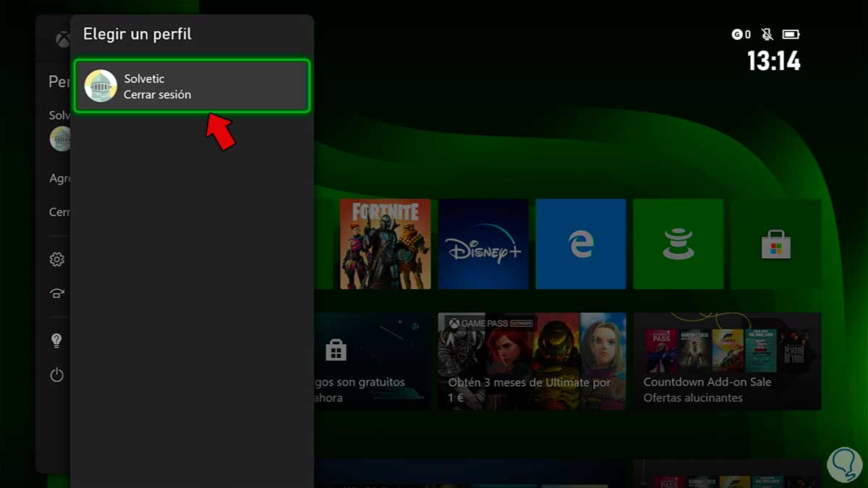Click the 'Elegir un perfil' heading
868x488 pixels.
tap(137, 34)
